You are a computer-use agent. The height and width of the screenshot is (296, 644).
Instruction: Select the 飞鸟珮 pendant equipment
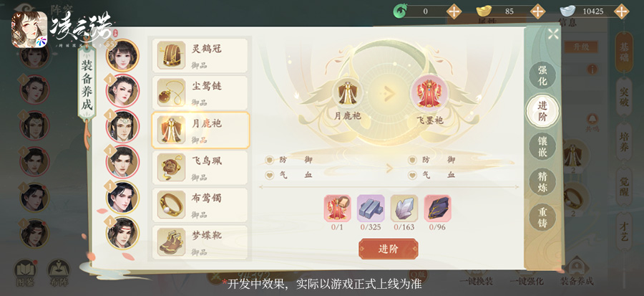coord(200,167)
